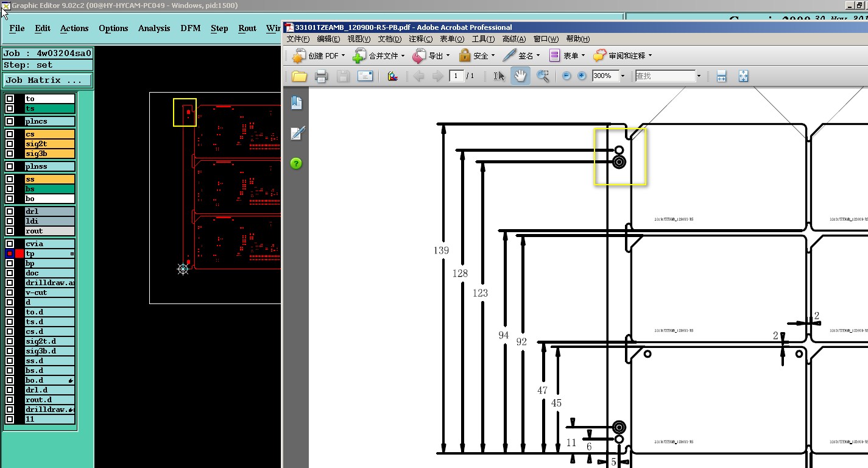Open the Pages navigation panel icon
868x468 pixels.
pos(297,102)
